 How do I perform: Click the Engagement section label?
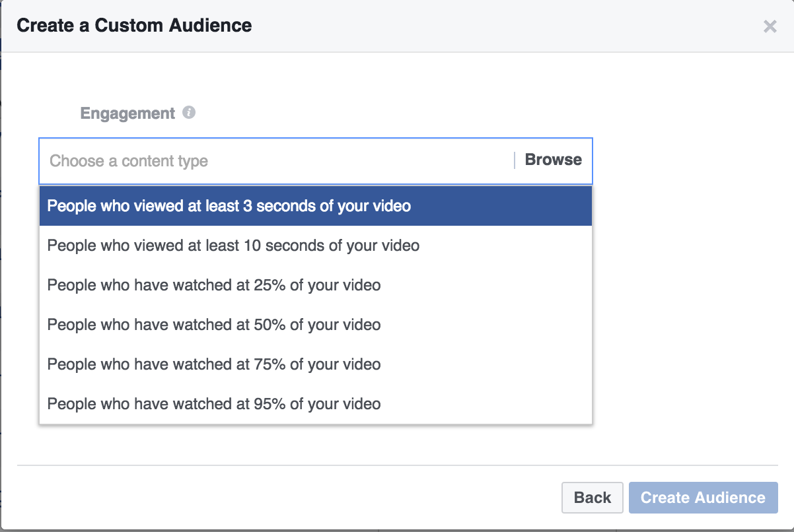click(x=127, y=113)
